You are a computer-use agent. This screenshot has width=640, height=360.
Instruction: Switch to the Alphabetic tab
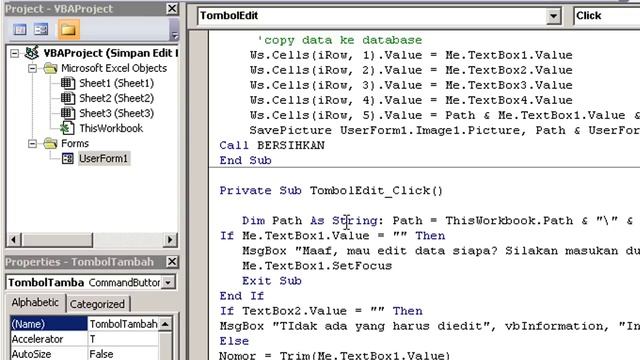[35, 302]
